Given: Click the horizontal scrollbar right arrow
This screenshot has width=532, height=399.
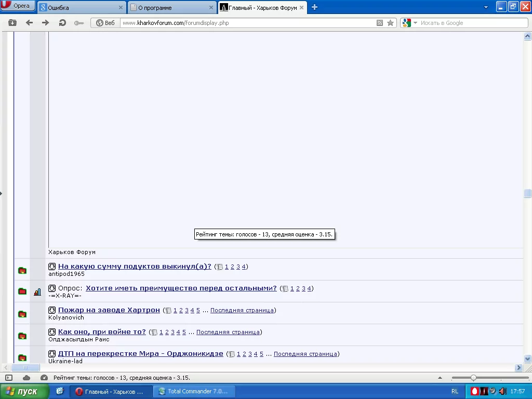Looking at the screenshot, I should point(518,367).
